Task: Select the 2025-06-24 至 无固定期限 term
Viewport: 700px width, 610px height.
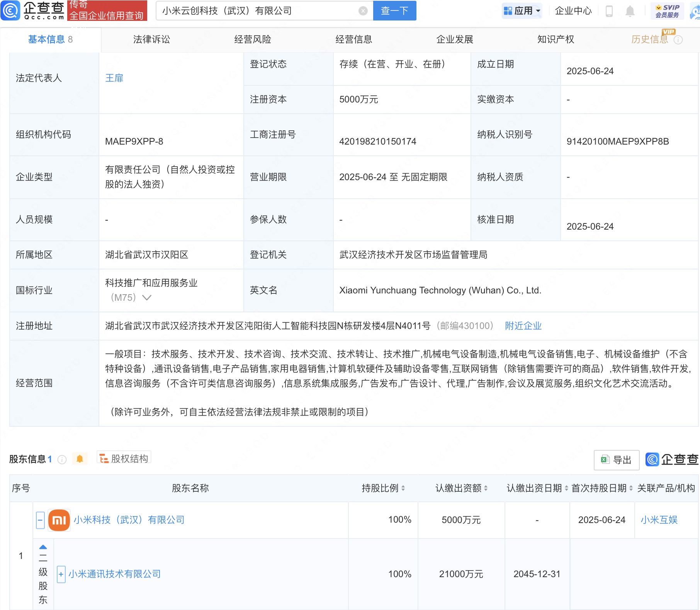Action: [393, 177]
